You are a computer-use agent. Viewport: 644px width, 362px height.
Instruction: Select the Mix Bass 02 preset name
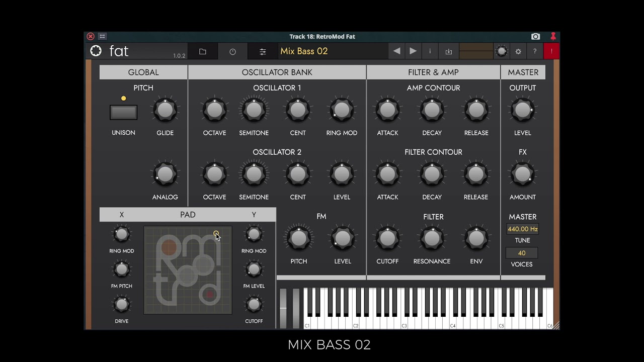[304, 51]
